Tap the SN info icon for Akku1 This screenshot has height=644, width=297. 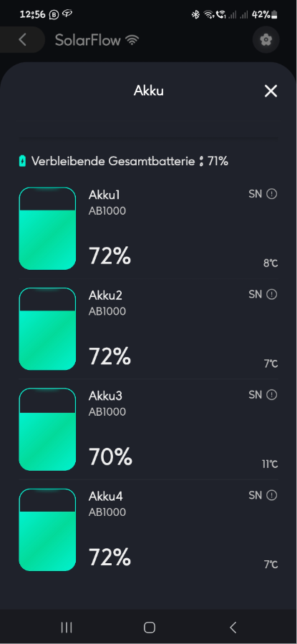(x=271, y=194)
